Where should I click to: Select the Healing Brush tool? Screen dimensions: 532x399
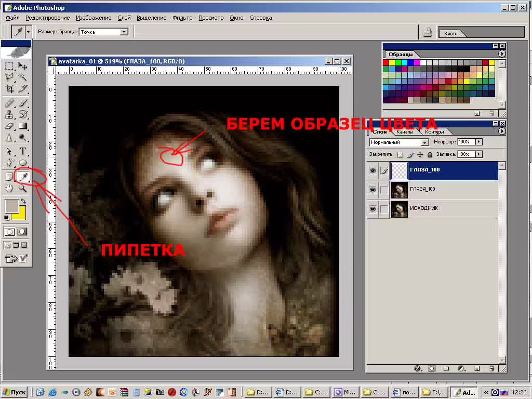9,103
